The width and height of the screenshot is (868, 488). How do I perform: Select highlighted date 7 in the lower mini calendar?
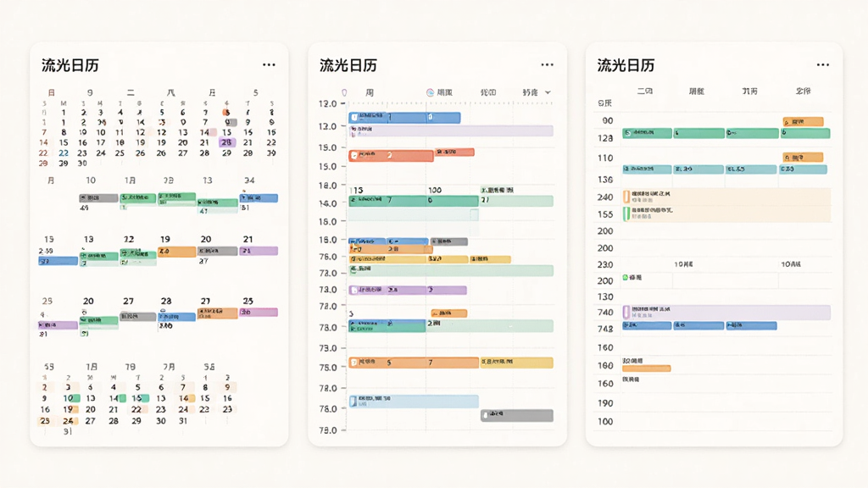(183, 387)
